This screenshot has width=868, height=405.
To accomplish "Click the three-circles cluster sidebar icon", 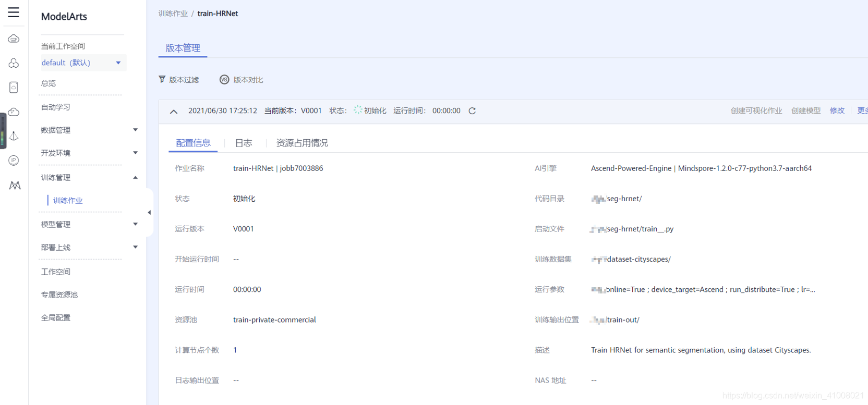I will pos(14,63).
